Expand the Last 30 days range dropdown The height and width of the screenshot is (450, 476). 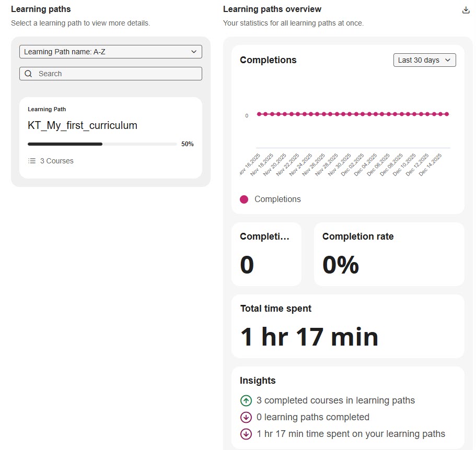(x=424, y=60)
